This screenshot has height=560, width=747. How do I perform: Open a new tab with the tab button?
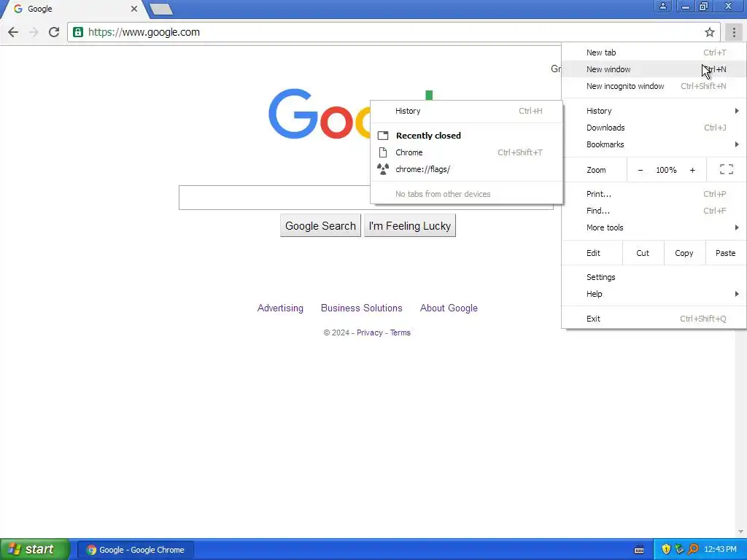coord(160,9)
